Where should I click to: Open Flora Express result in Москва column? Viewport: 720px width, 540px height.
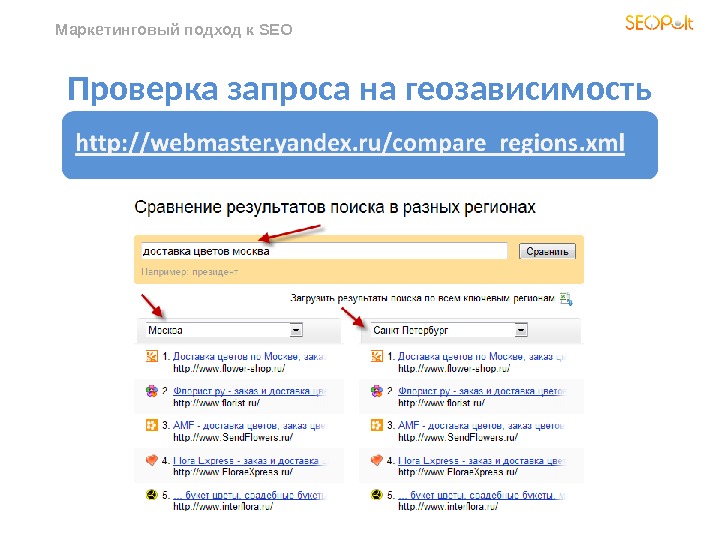[249, 460]
